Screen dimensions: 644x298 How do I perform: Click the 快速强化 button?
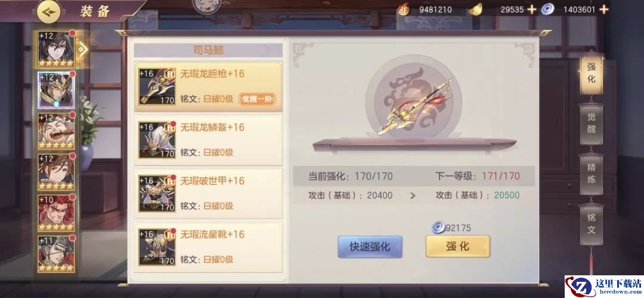click(370, 247)
